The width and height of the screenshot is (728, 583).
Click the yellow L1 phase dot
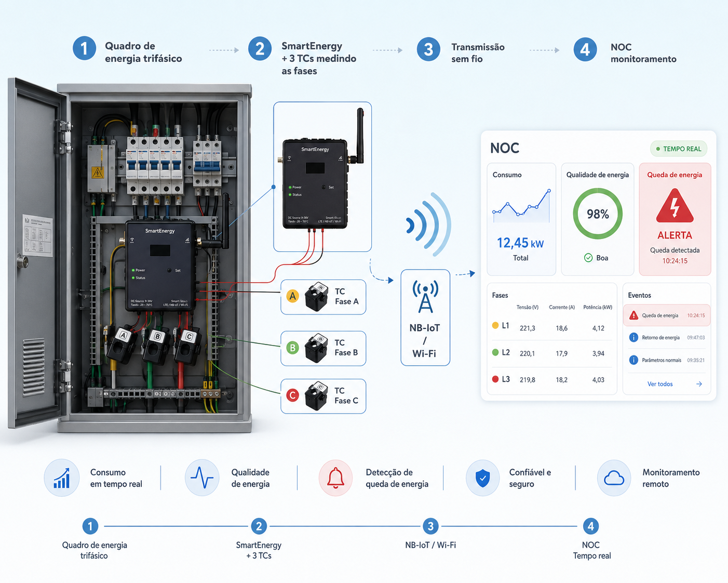[495, 326]
